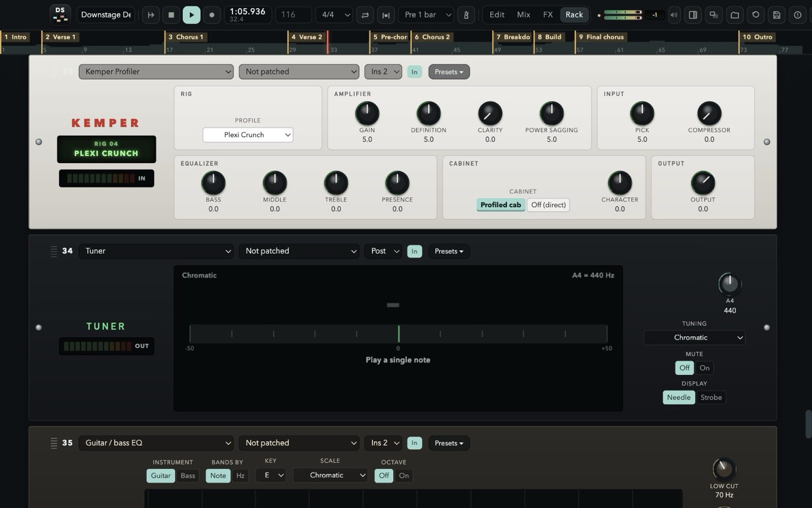Image resolution: width=812 pixels, height=508 pixels.
Task: Expand the Tuning Chromatic dropdown in Tuner
Action: click(x=694, y=337)
